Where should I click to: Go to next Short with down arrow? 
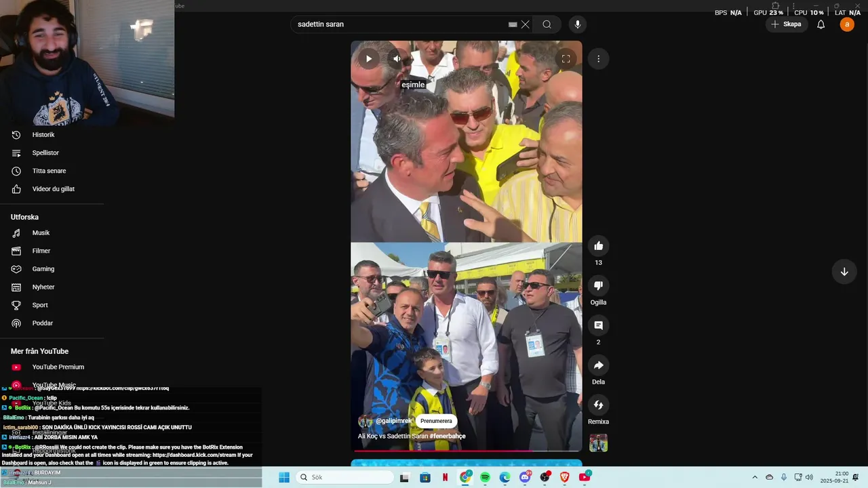pos(844,272)
